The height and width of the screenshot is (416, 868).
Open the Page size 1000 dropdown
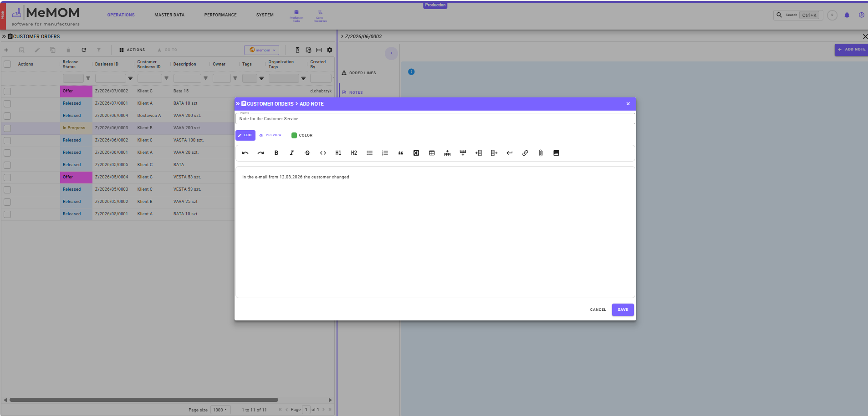pos(220,410)
